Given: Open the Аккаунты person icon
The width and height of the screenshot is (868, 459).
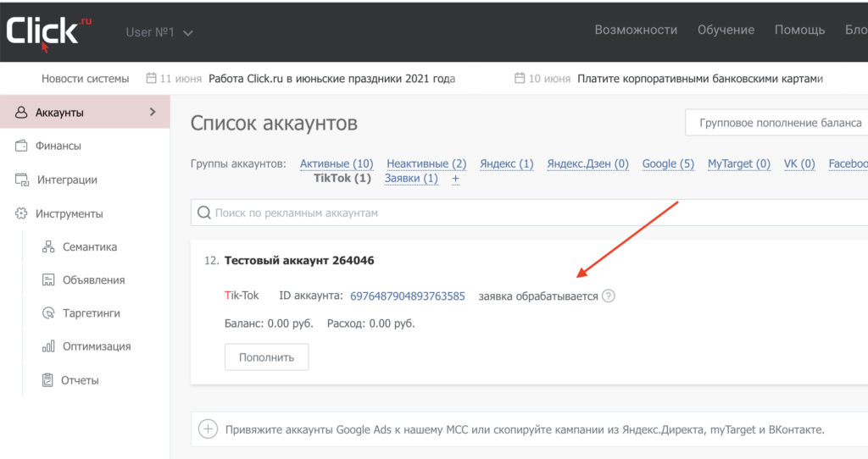Looking at the screenshot, I should 21,113.
